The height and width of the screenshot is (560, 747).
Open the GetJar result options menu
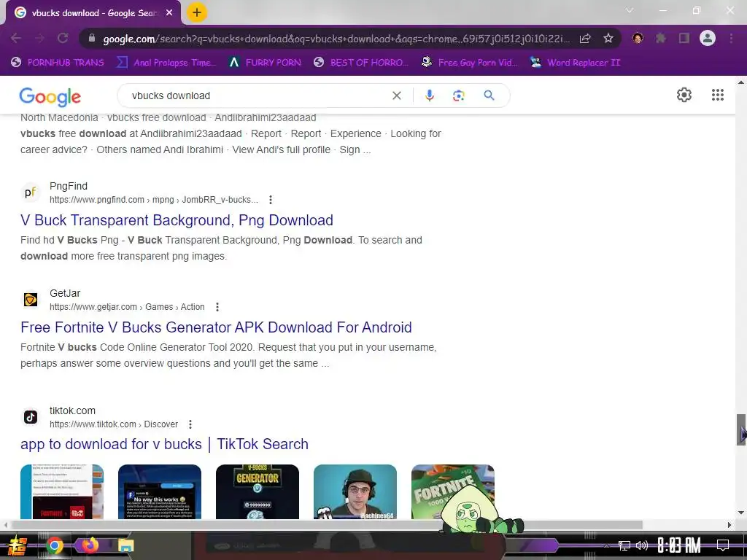click(217, 307)
